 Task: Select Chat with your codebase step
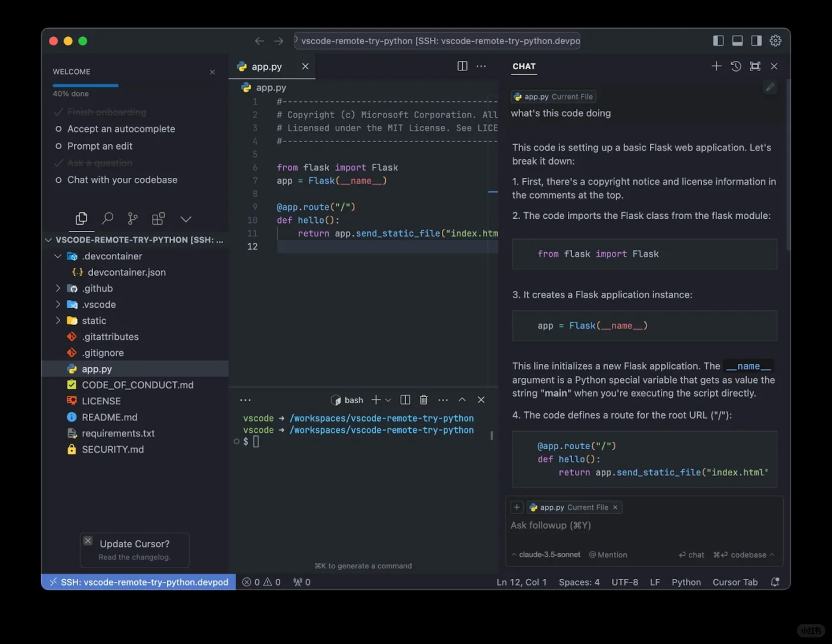(116, 180)
